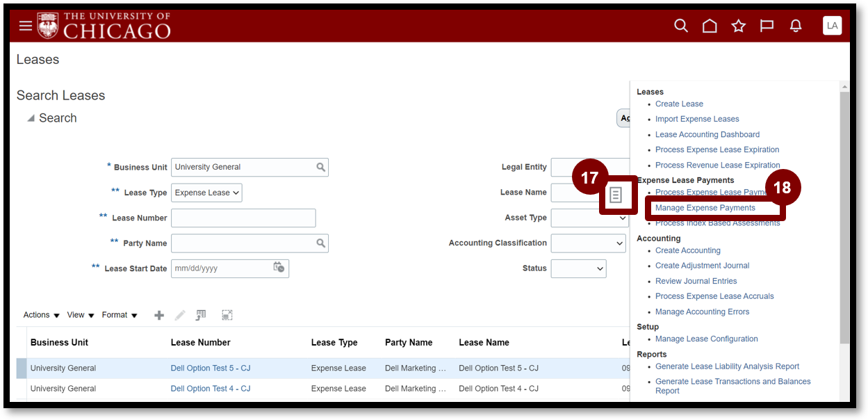Click the Create plus icon in table toolbar
Screen dimensions: 868x420
tap(159, 315)
